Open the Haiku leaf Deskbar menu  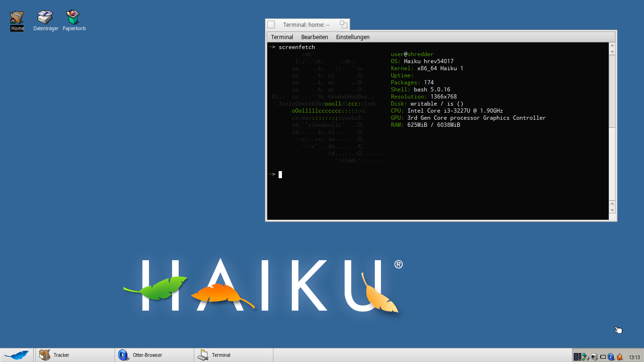coord(17,355)
